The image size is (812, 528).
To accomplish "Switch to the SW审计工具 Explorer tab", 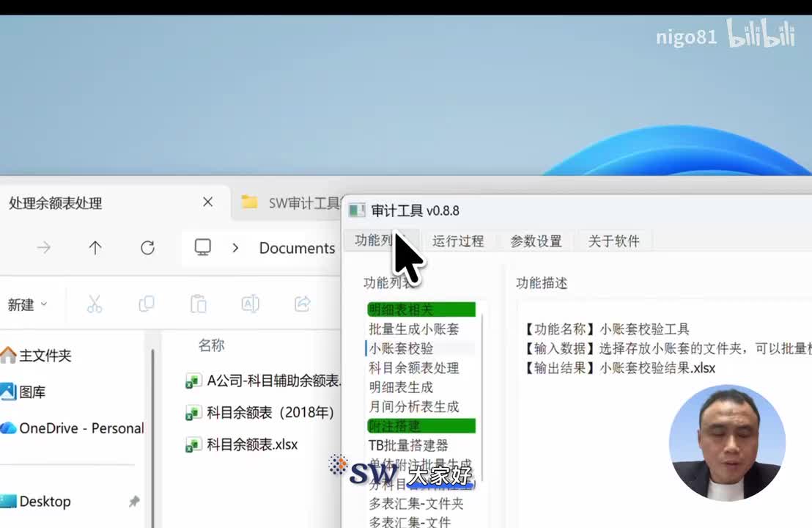I will tap(290, 202).
